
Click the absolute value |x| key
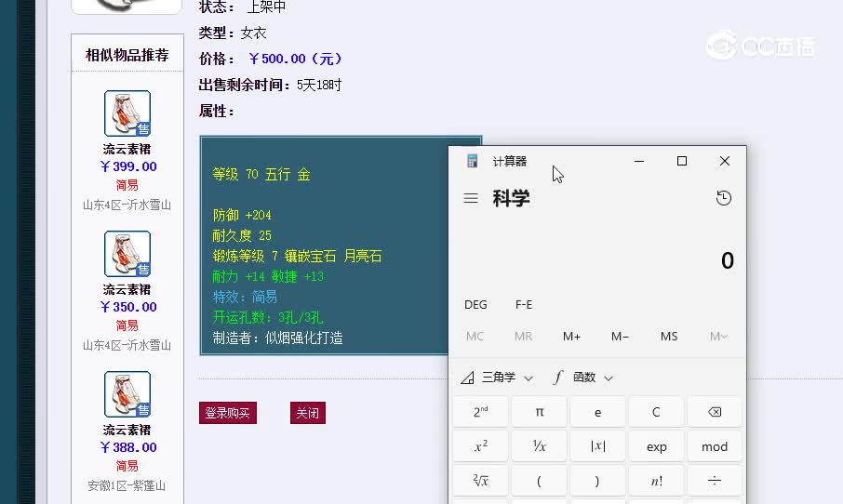click(598, 446)
